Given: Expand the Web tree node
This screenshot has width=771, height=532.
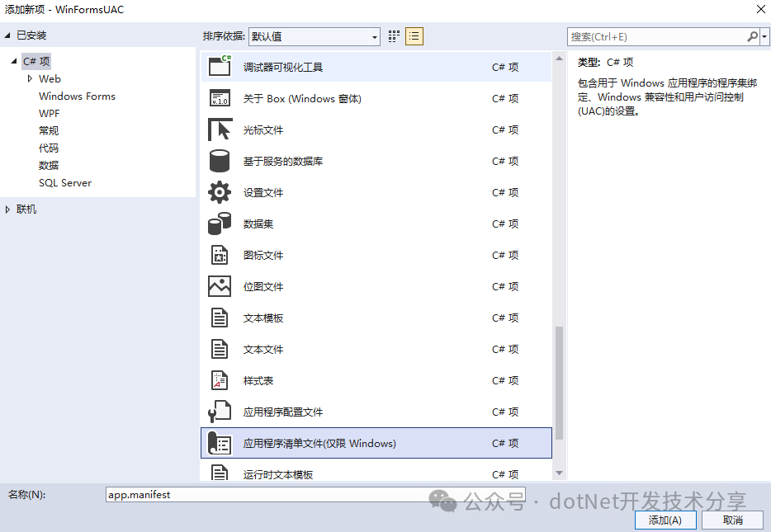Looking at the screenshot, I should (x=31, y=79).
